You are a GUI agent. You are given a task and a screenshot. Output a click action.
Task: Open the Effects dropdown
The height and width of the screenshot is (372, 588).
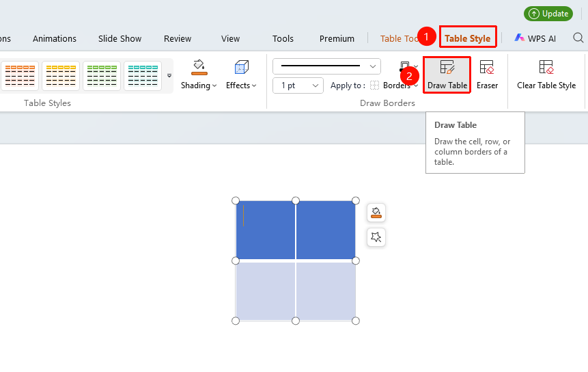pyautogui.click(x=241, y=85)
